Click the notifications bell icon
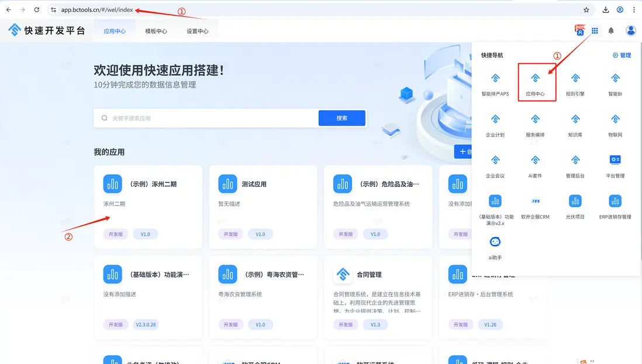 coord(611,31)
